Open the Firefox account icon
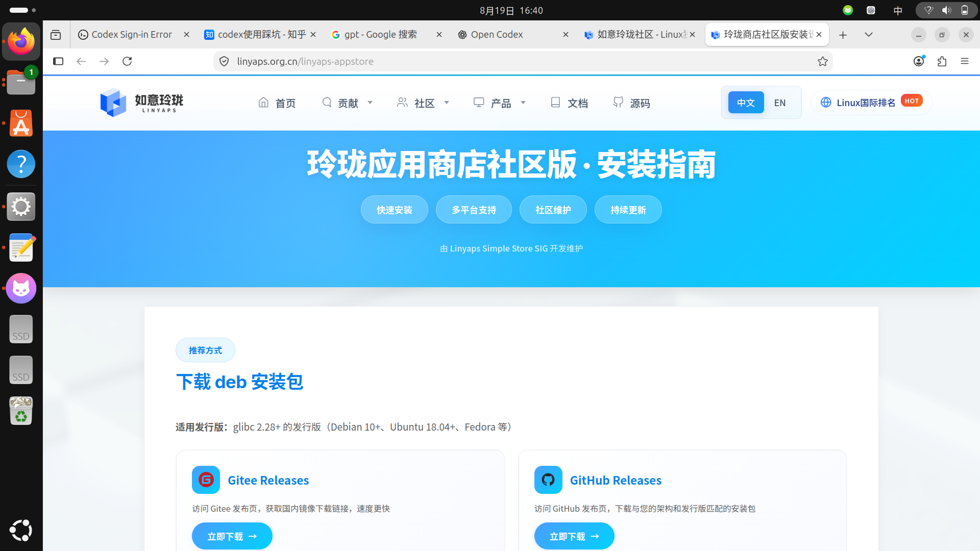Viewport: 980px width, 551px height. tap(919, 61)
